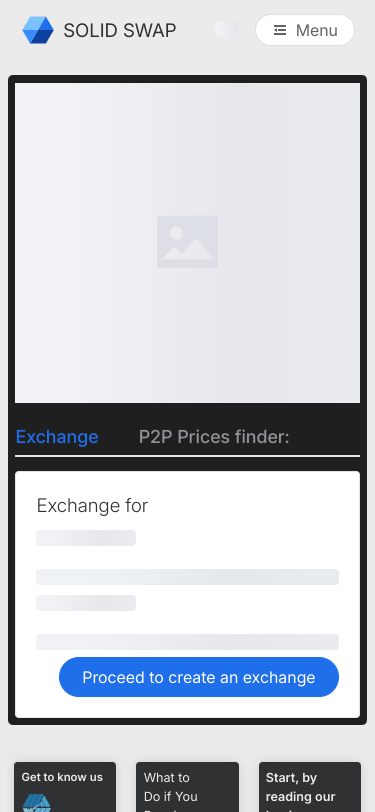The width and height of the screenshot is (375, 812).
Task: Click the blue logo in Get to know us card
Action: click(37, 803)
